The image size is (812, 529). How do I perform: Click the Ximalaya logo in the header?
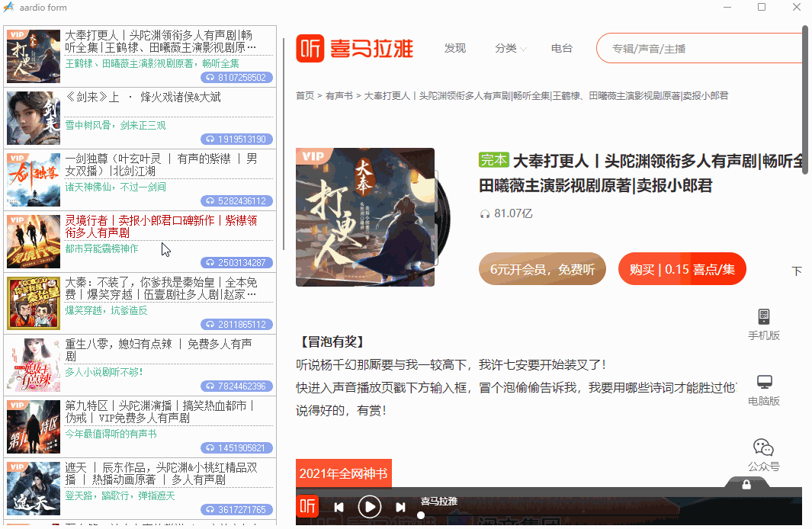click(355, 49)
